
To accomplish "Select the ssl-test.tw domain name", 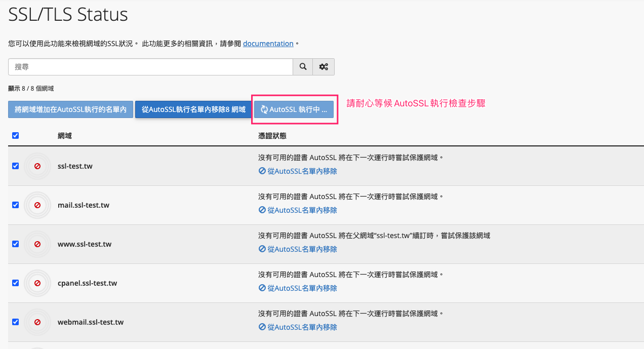I will (75, 166).
